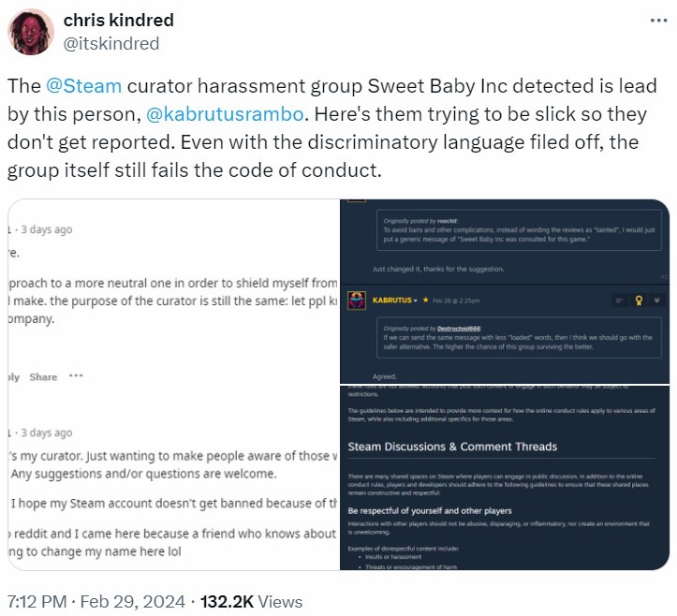Image resolution: width=677 pixels, height=616 pixels.
Task: Open the Reddit comments screenshot thumbnail
Action: [172, 384]
